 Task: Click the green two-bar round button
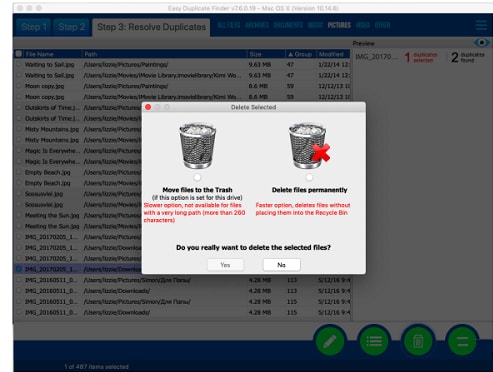click(x=462, y=341)
